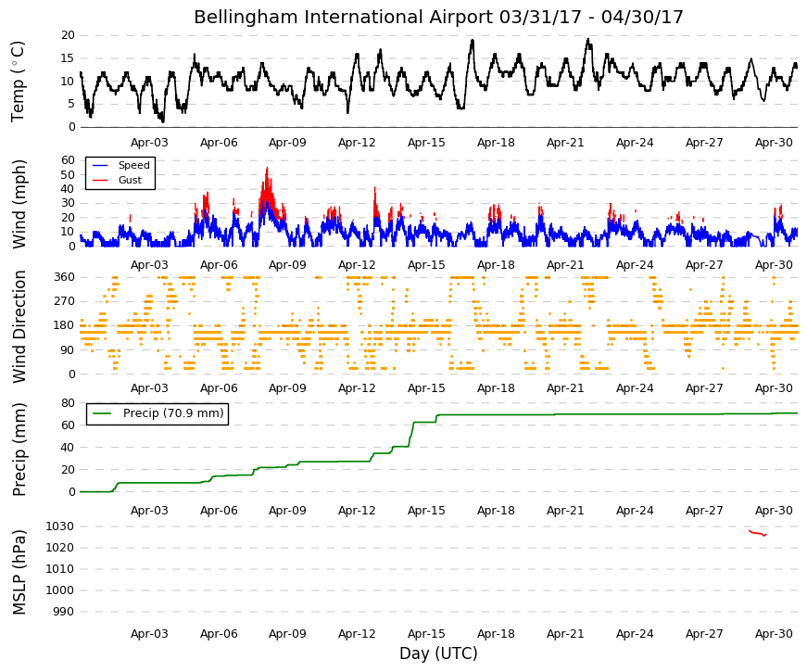Click Apr-09 tick under wind speed plot

(287, 265)
